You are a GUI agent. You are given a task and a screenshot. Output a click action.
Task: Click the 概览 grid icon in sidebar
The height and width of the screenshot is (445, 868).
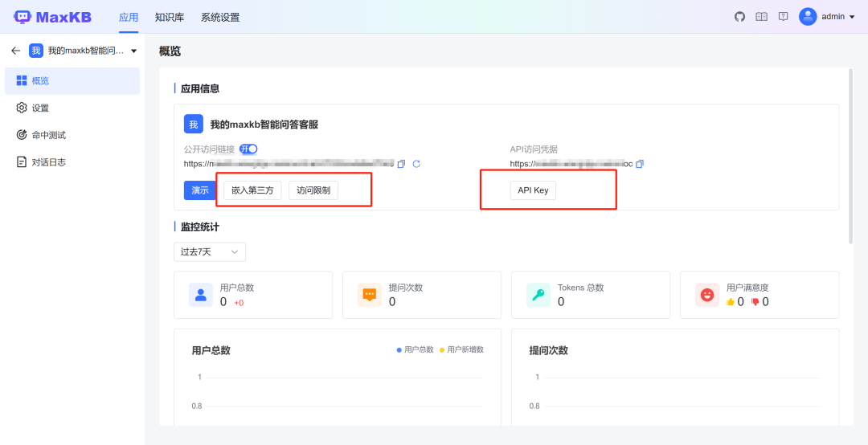tap(22, 81)
